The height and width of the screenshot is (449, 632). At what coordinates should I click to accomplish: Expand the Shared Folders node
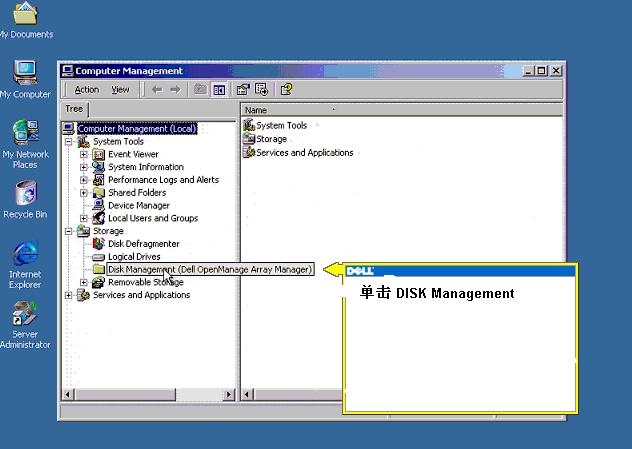(83, 193)
